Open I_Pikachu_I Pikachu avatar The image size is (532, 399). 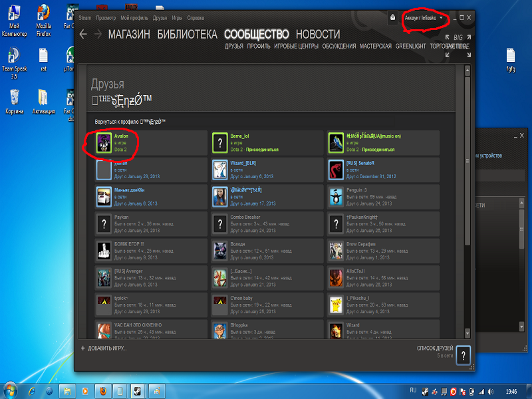pyautogui.click(x=336, y=305)
